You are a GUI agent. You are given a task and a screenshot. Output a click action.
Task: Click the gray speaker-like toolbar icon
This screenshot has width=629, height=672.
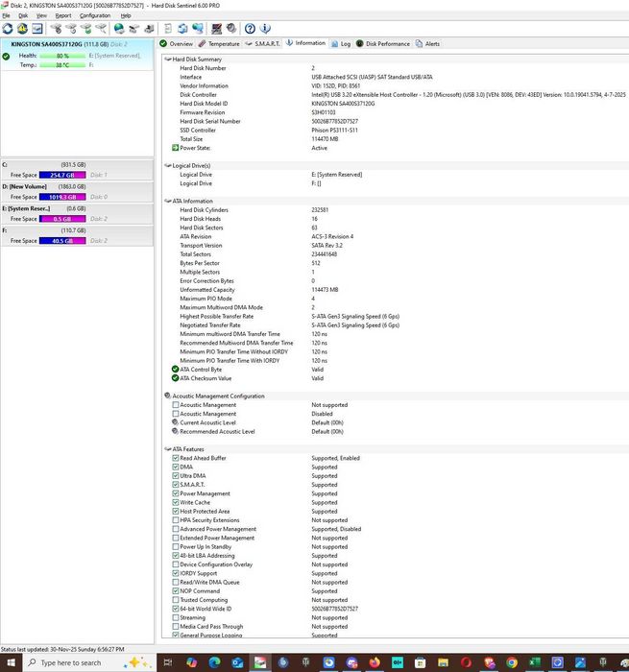pos(231,29)
